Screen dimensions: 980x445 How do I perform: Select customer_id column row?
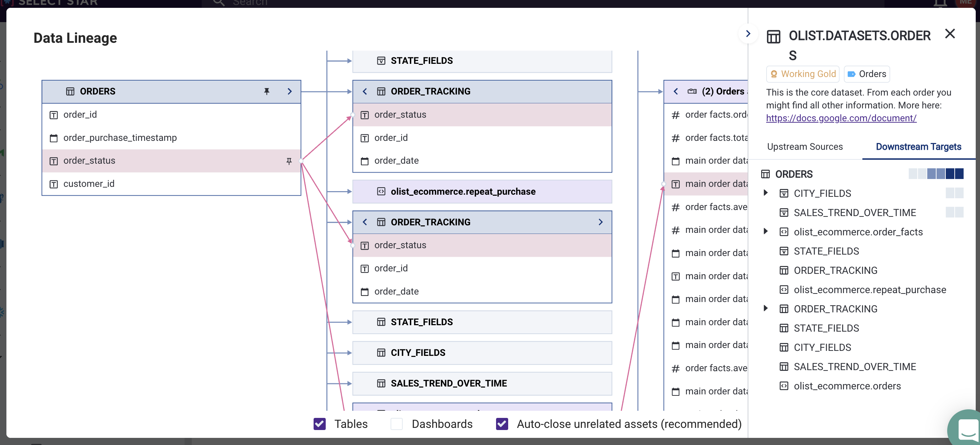[x=171, y=184]
